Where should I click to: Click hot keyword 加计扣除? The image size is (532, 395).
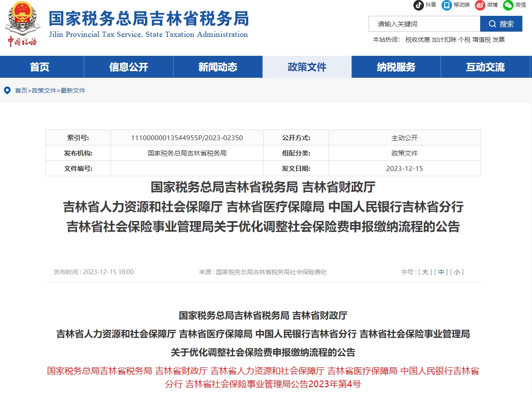(x=444, y=40)
